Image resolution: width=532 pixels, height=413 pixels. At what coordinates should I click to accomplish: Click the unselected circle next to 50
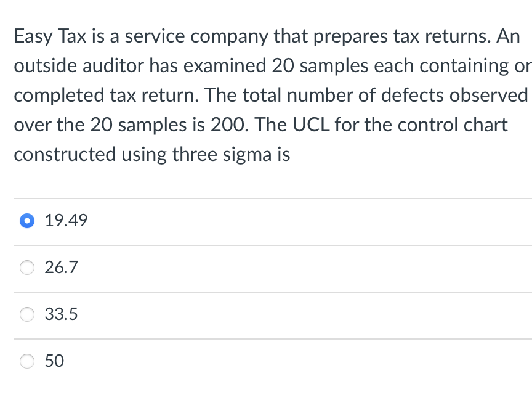click(x=27, y=361)
